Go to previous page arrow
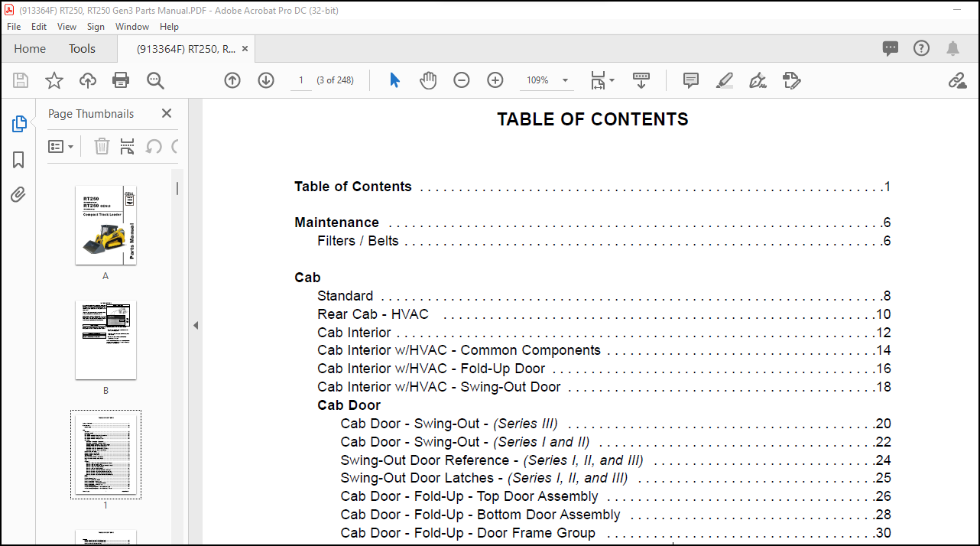 pos(232,80)
